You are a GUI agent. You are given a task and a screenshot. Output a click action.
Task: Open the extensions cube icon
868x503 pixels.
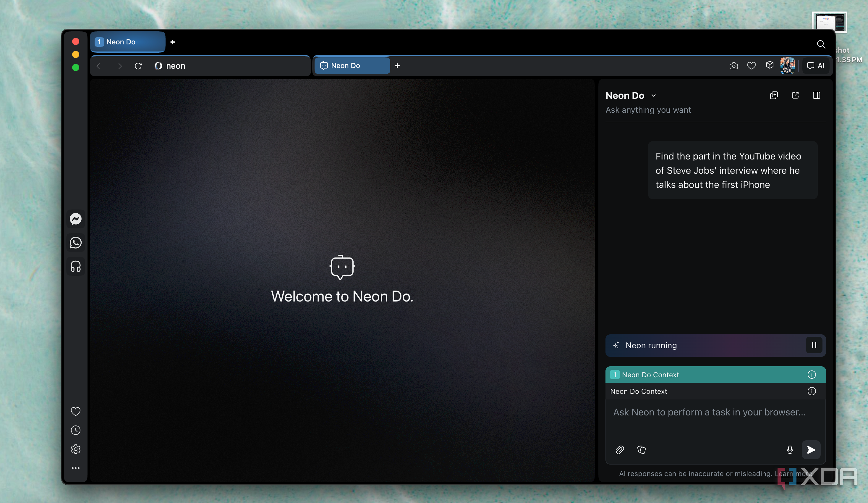(770, 65)
